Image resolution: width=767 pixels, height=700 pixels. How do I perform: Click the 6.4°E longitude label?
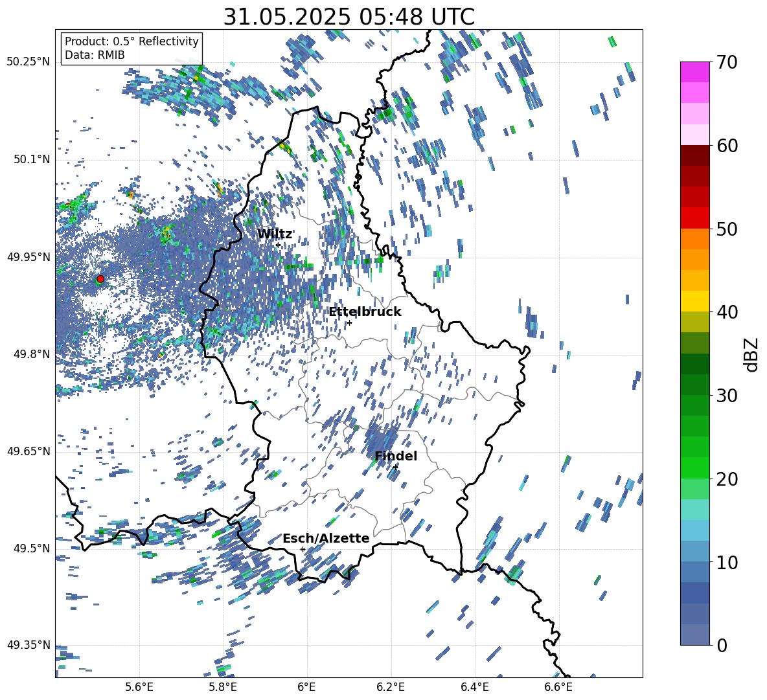(x=474, y=688)
